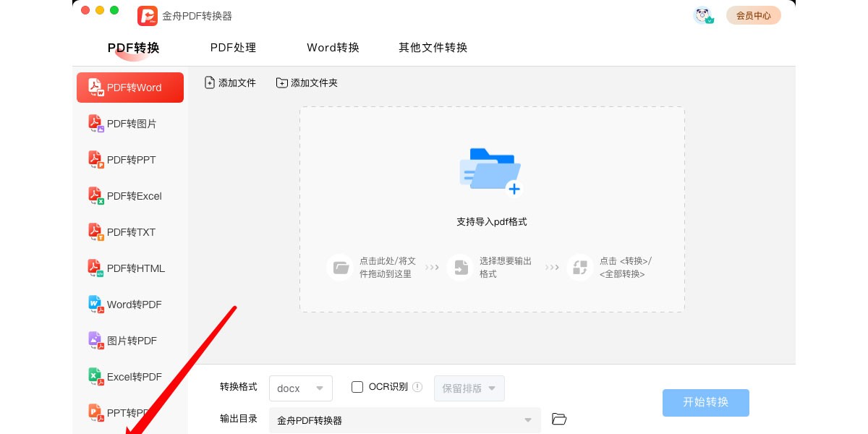Expand the 输出目录 output directory dropdown
The height and width of the screenshot is (434, 868).
click(405, 420)
